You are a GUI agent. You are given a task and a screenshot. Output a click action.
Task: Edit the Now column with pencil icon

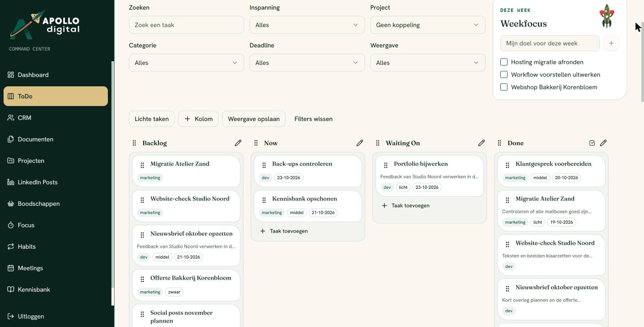pos(360,143)
